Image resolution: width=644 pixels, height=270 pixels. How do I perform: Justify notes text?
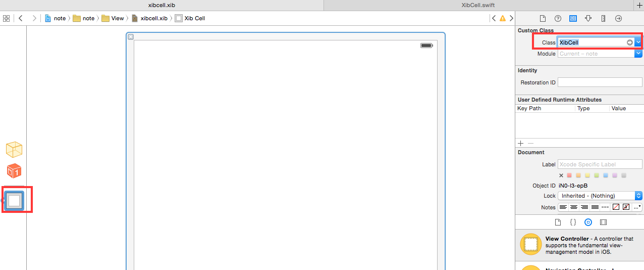pyautogui.click(x=595, y=207)
